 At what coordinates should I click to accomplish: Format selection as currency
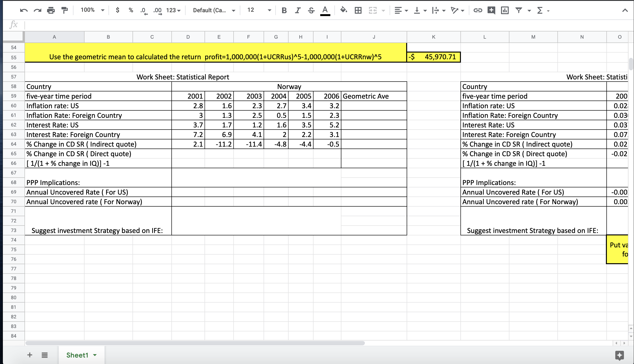coord(118,10)
